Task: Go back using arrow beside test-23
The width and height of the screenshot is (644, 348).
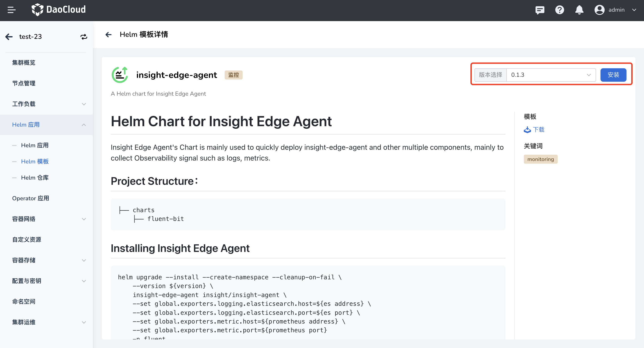Action: point(9,37)
